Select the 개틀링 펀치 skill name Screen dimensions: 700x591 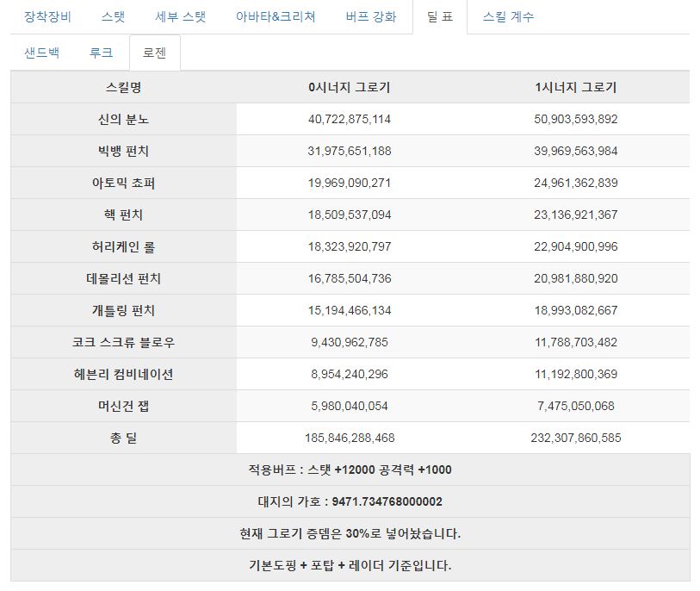(124, 310)
